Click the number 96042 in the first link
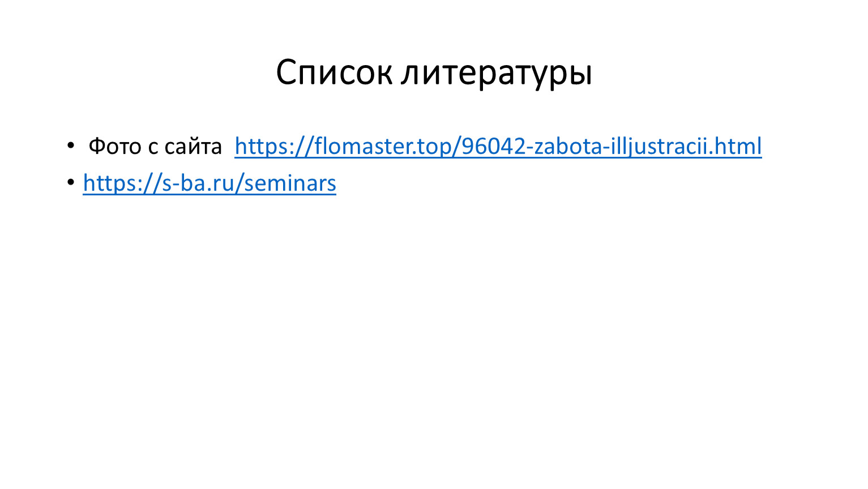 pos(493,146)
